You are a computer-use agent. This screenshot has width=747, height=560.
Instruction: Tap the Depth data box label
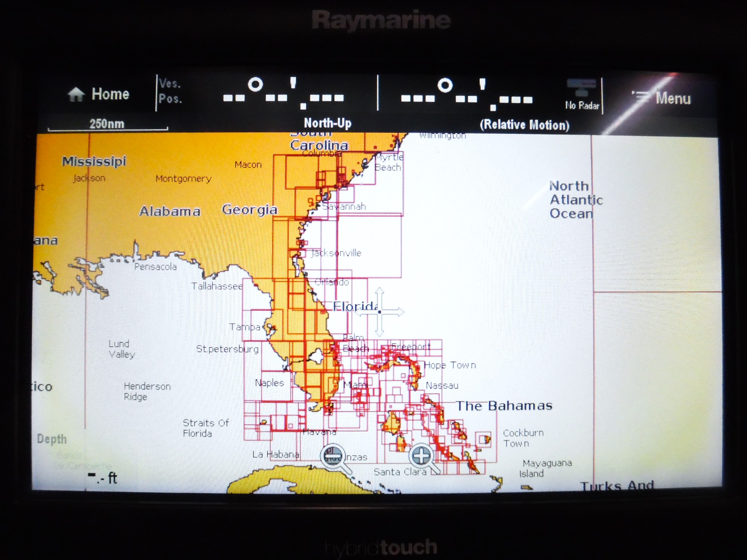[52, 439]
